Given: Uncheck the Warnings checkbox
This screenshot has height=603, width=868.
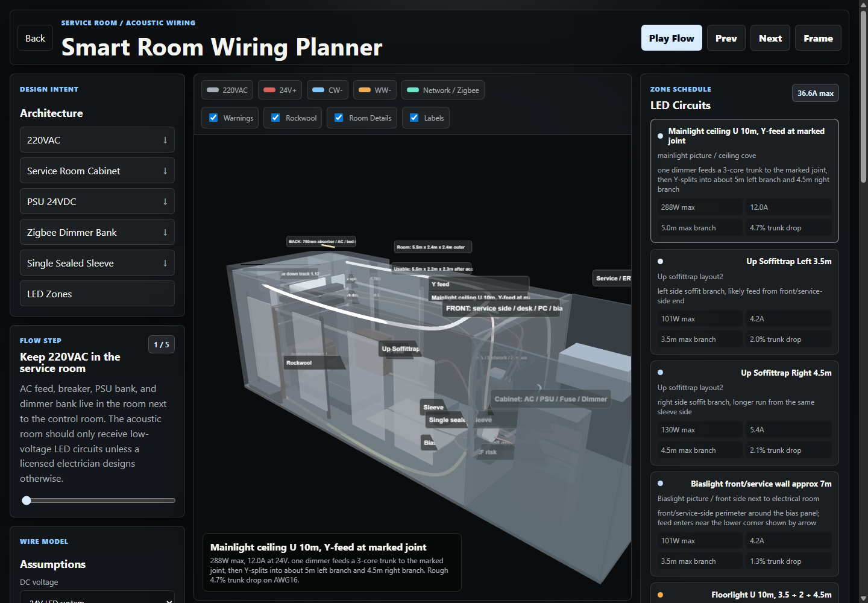Looking at the screenshot, I should click(213, 118).
